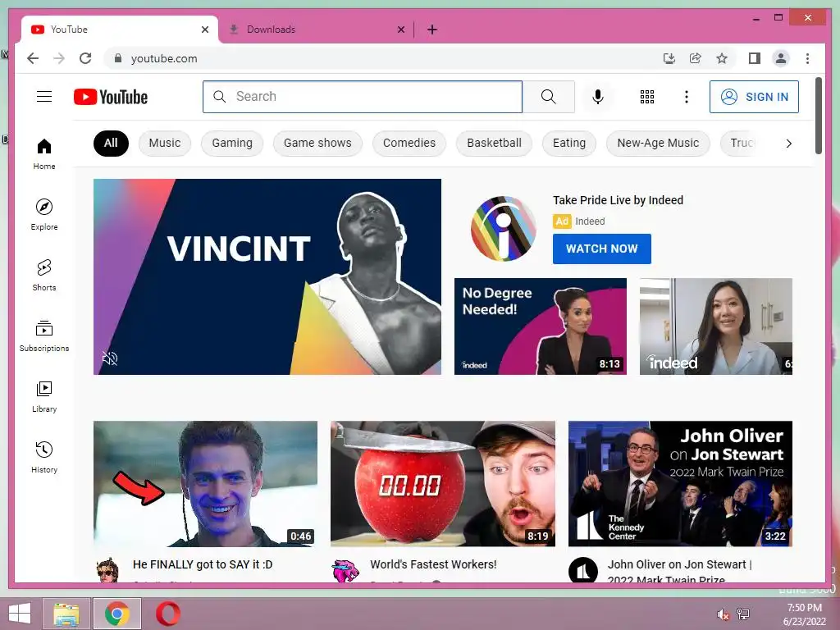Image resolution: width=840 pixels, height=630 pixels.
Task: Filter by Gaming chip
Action: point(232,143)
